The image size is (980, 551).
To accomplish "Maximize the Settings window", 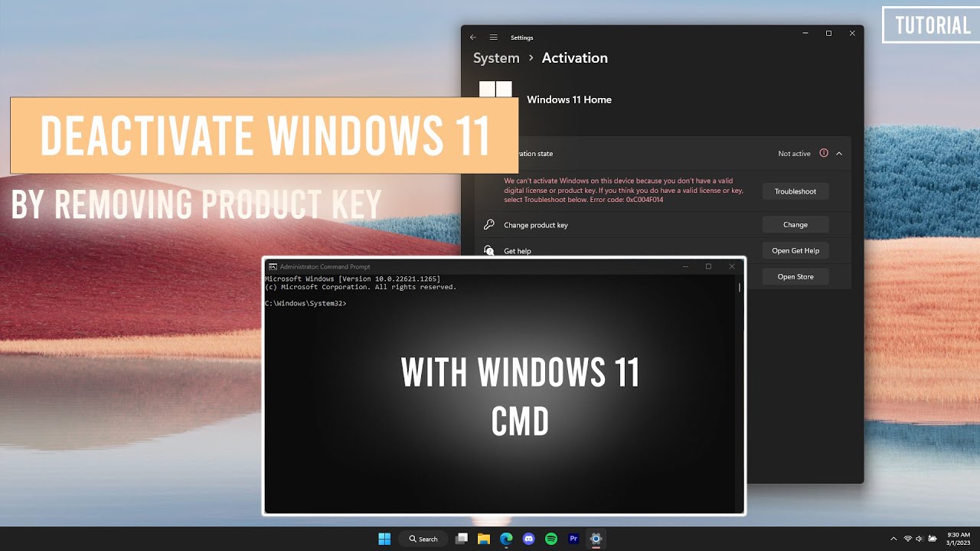I will tap(828, 34).
